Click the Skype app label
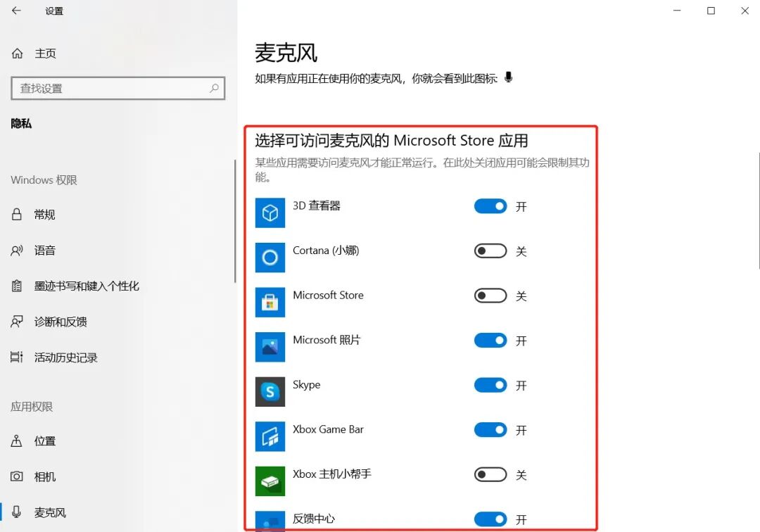Screen dimensions: 760x532 tap(306, 385)
